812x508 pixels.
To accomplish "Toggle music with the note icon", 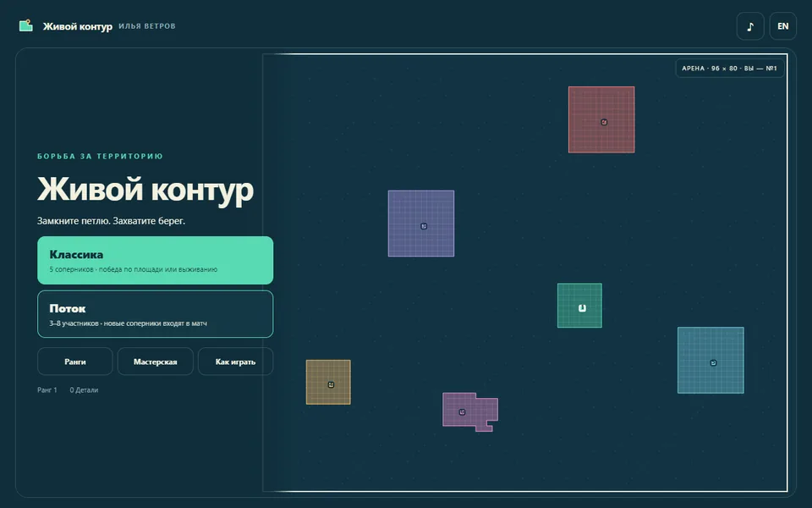I will pos(750,26).
